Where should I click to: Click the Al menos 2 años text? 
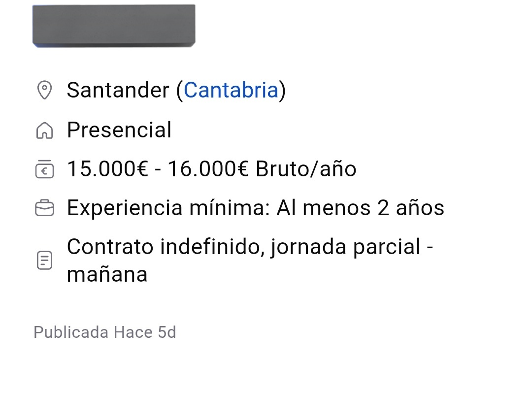pos(360,208)
